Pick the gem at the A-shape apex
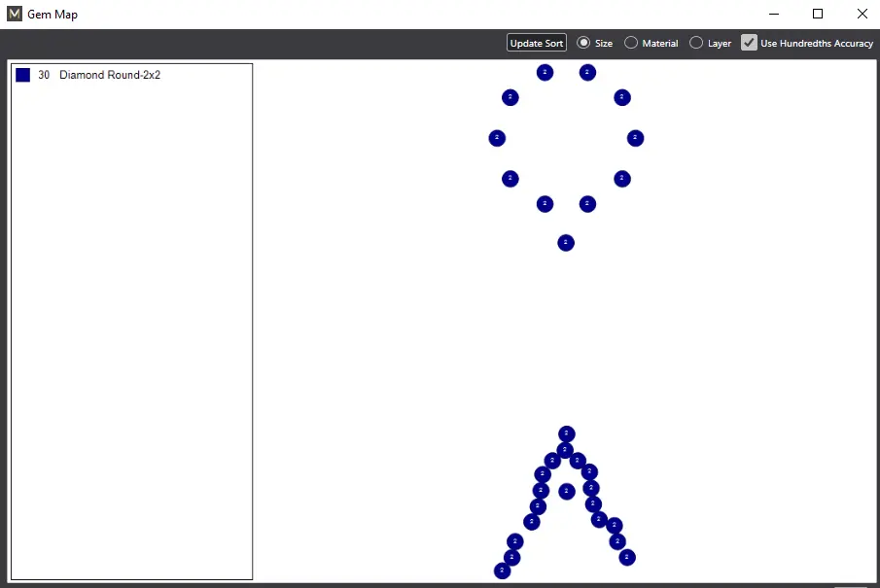 (x=567, y=433)
